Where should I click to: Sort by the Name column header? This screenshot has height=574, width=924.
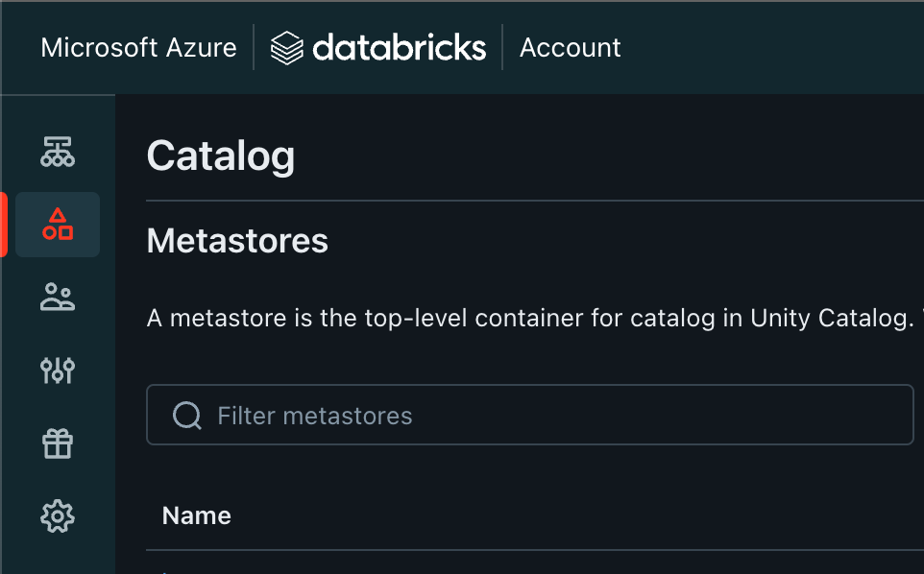(197, 515)
